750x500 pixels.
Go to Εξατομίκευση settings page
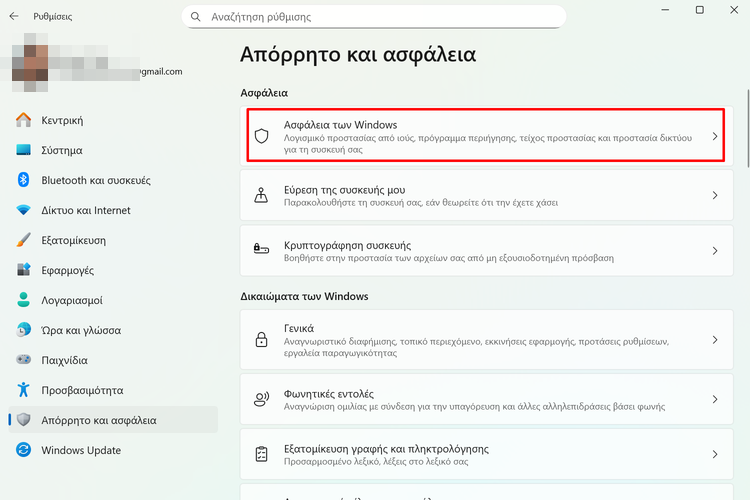click(74, 240)
